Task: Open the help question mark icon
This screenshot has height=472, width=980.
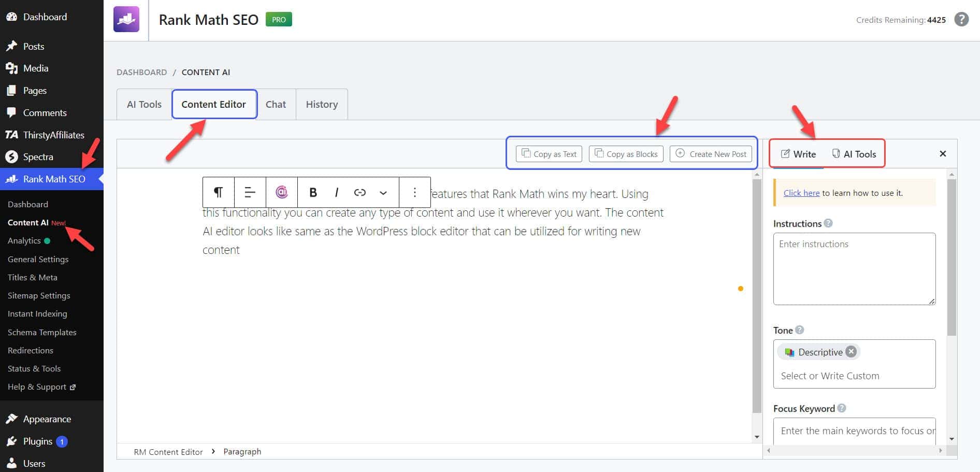Action: pos(961,19)
